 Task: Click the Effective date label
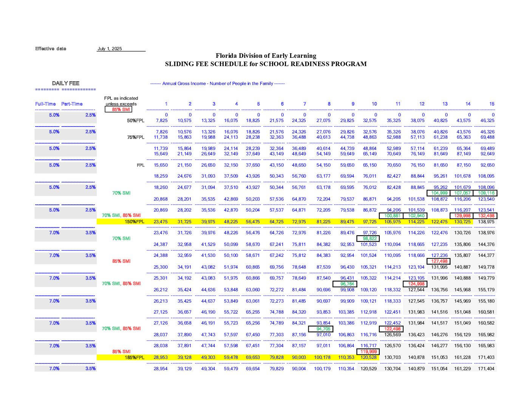pyautogui.click(x=51, y=49)
